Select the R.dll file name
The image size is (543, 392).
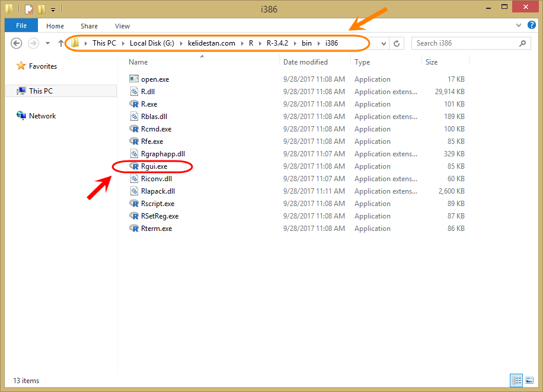(x=148, y=92)
